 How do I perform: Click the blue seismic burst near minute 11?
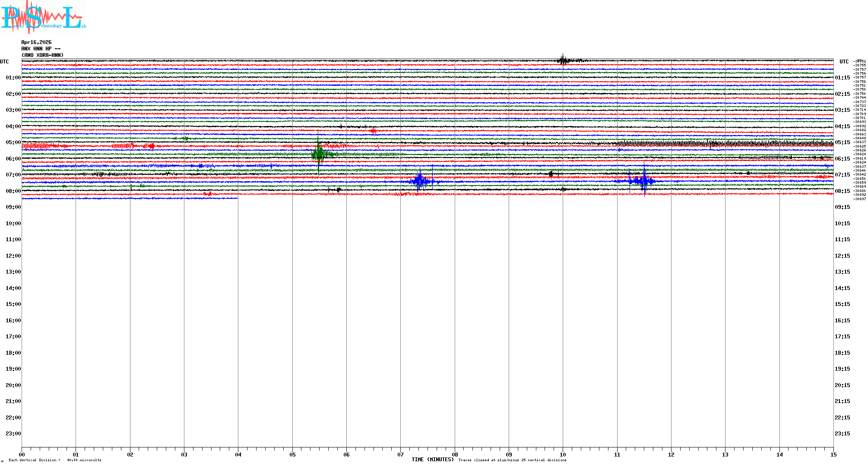click(643, 180)
